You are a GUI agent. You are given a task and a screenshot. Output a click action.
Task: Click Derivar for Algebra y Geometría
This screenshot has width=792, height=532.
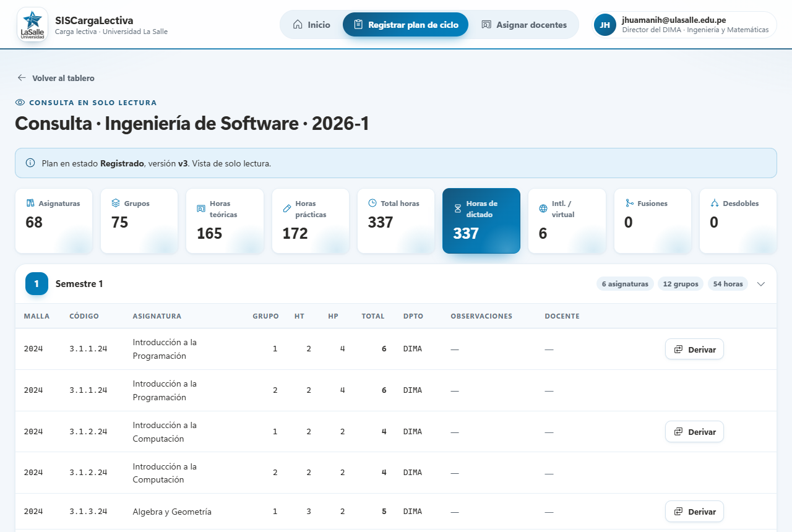pos(694,512)
